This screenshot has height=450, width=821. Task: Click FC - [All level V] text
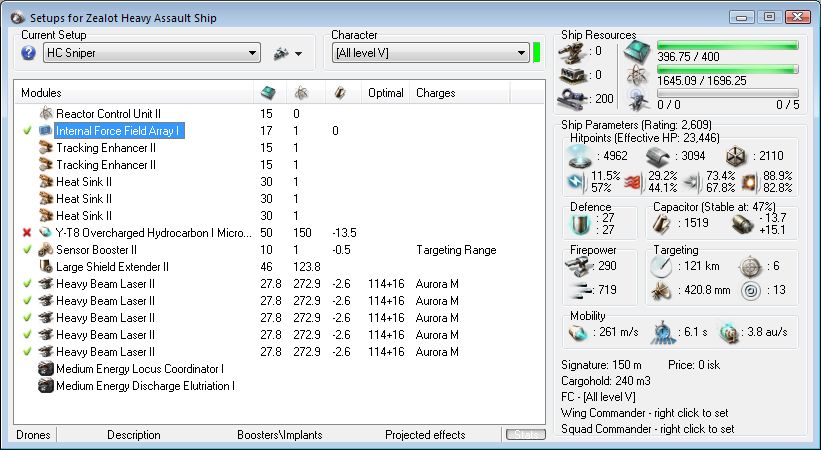[598, 397]
